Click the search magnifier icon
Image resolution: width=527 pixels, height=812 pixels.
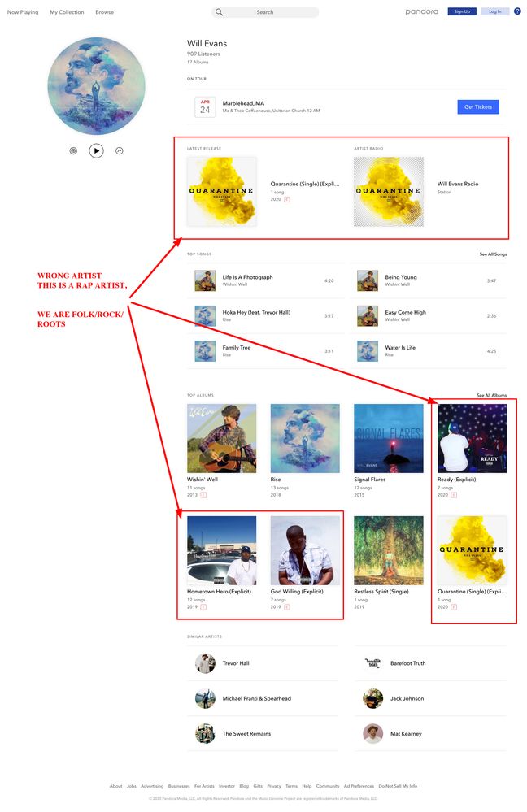pyautogui.click(x=220, y=12)
